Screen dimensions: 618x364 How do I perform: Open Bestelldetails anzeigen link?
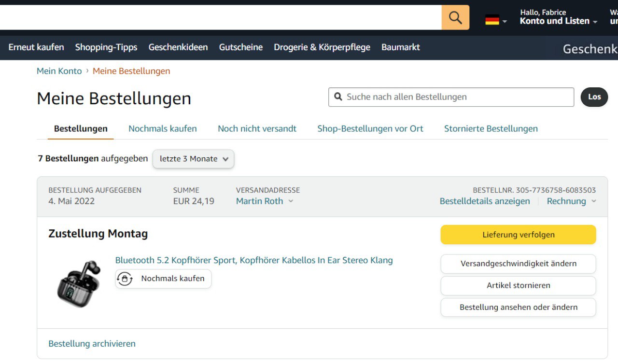click(484, 201)
